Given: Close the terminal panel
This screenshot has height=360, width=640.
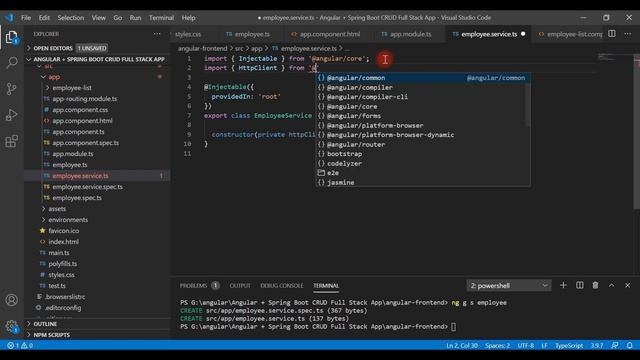Looking at the screenshot, I should 627,285.
